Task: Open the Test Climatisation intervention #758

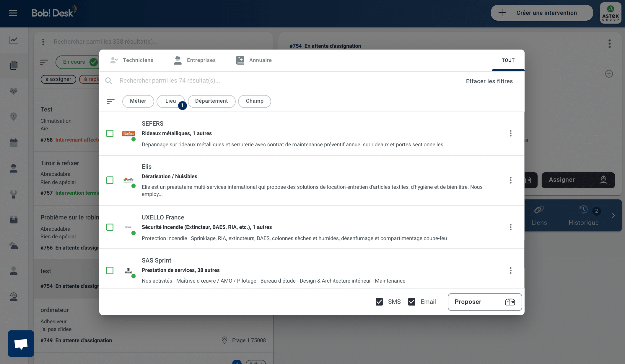Action: [x=66, y=124]
